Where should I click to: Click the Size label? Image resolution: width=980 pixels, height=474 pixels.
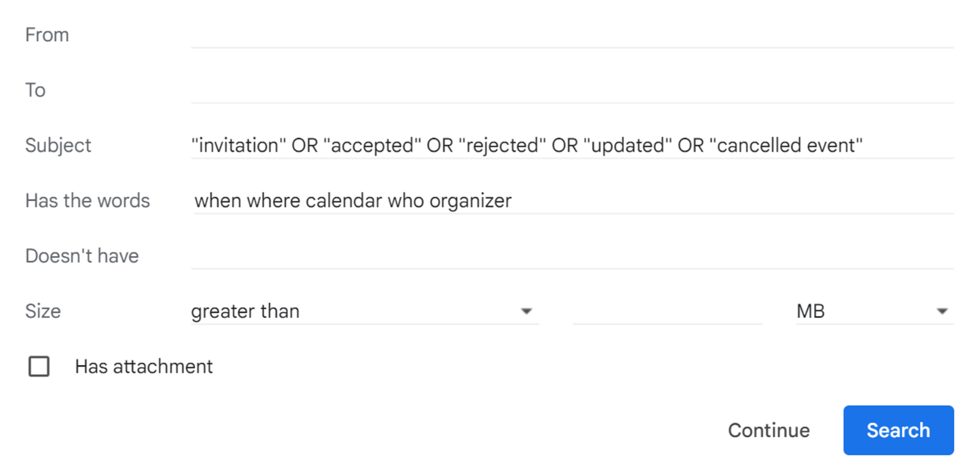click(x=43, y=311)
